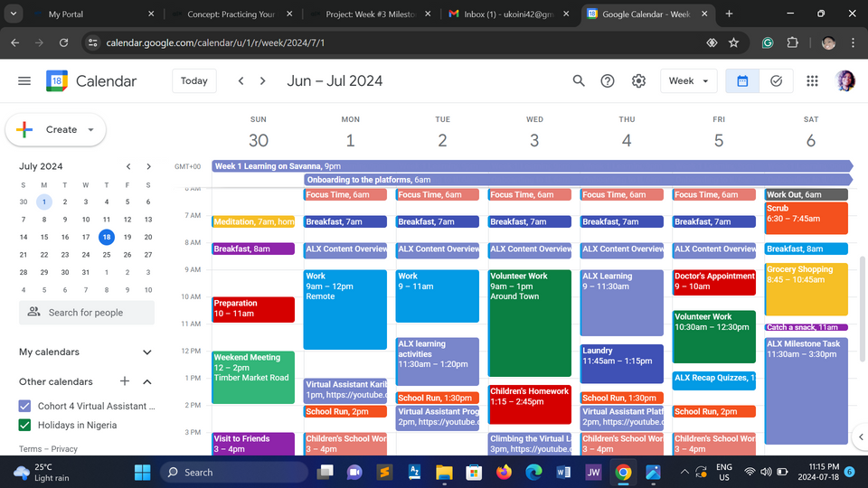Collapse the My calendars section
868x488 pixels.
point(147,352)
